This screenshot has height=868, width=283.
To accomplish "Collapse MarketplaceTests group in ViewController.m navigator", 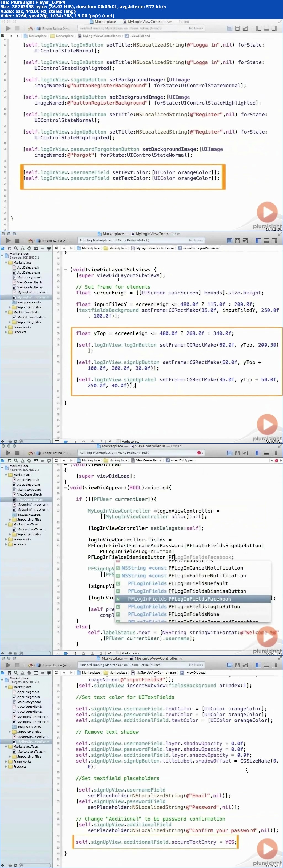I will (6, 524).
